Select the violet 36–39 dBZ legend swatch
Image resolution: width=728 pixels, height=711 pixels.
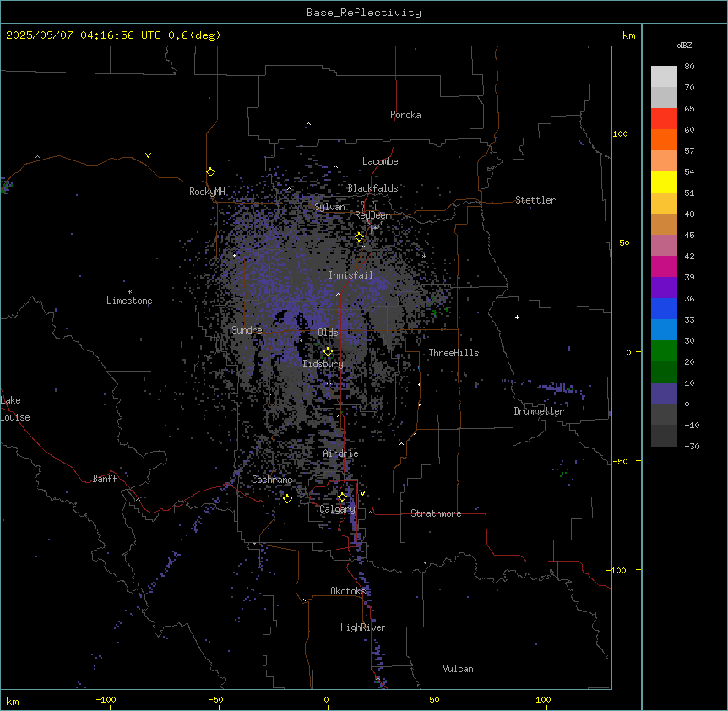(664, 288)
